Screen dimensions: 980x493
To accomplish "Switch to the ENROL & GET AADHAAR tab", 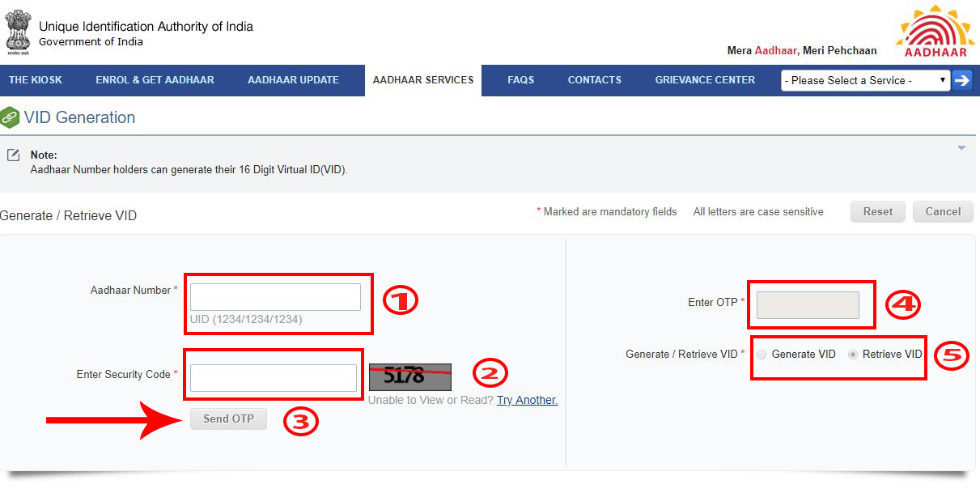I will (155, 80).
